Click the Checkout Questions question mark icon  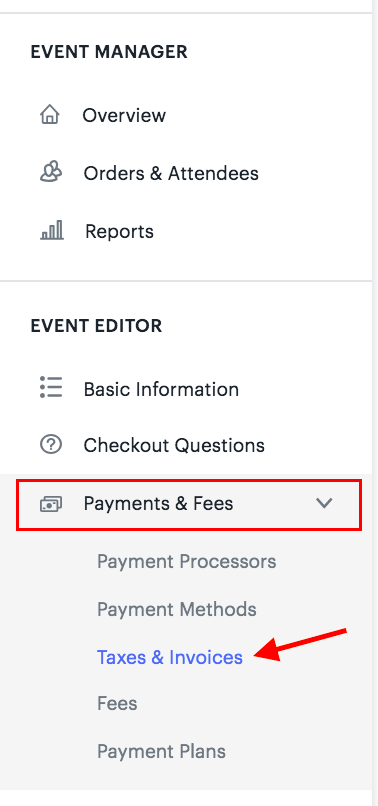[x=51, y=445]
